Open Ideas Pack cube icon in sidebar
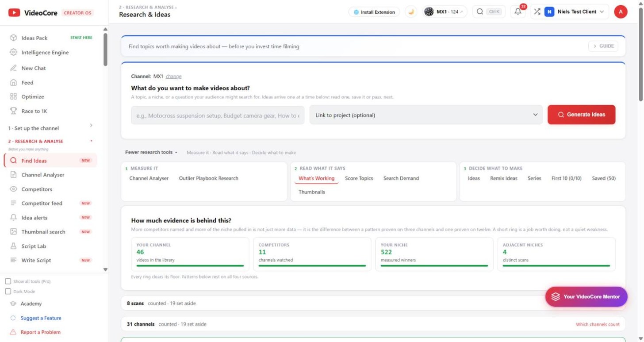The height and width of the screenshot is (342, 644). click(x=13, y=38)
